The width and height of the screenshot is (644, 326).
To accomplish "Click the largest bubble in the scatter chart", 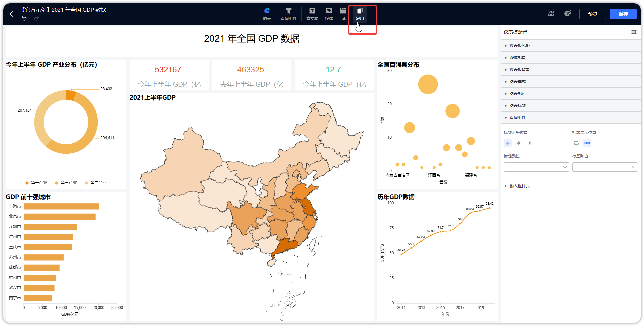I will tap(428, 84).
